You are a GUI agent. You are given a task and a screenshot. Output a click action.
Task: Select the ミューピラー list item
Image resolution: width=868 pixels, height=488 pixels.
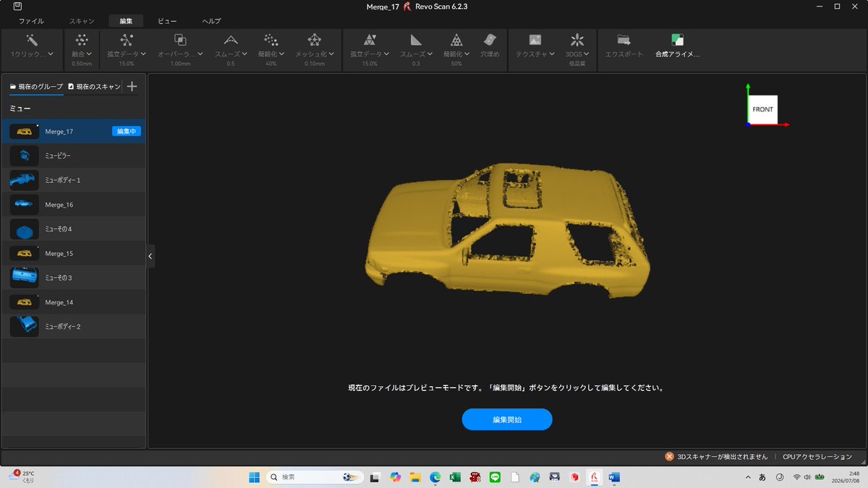click(74, 156)
